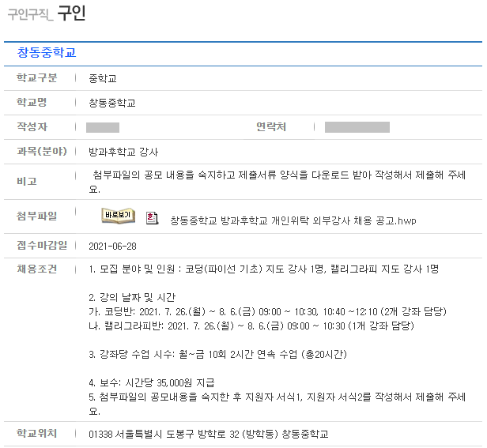Viewport: 487px width, 448px height.
Task: Click the 채용조건 label
Action: point(36,269)
